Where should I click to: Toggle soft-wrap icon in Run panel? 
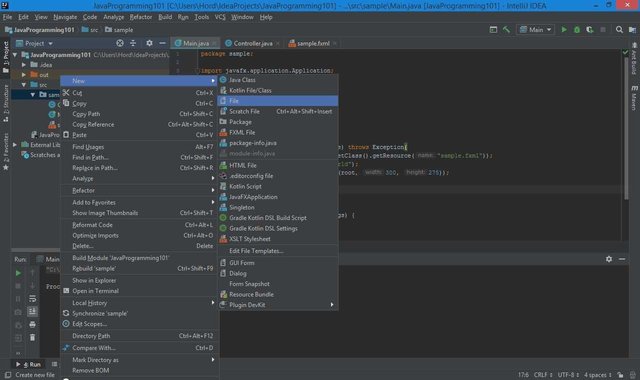pos(32,299)
